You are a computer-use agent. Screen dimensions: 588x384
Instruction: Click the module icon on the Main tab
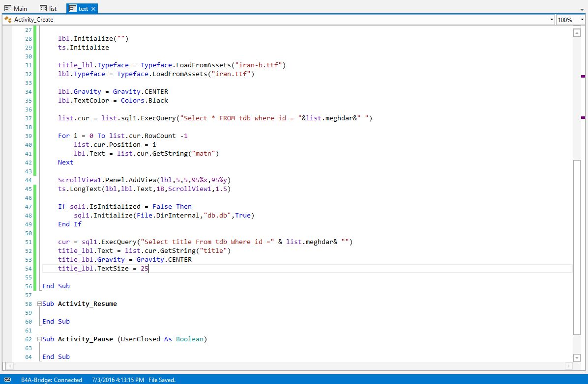(7, 8)
